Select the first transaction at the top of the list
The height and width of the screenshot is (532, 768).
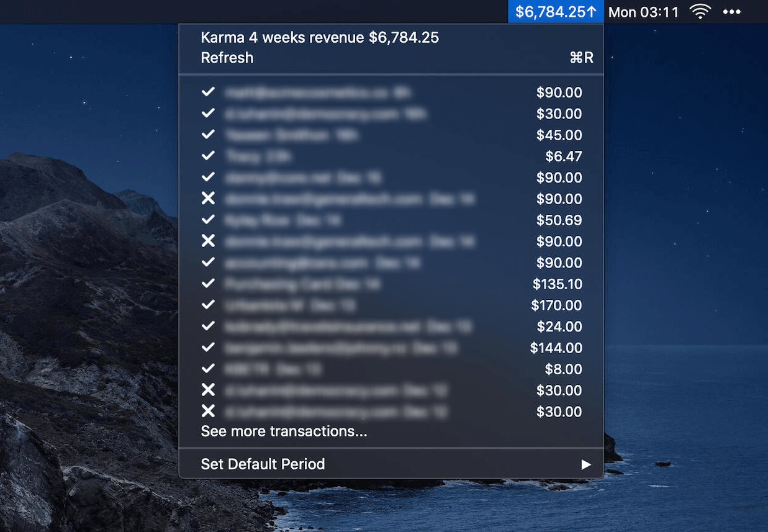(391, 92)
